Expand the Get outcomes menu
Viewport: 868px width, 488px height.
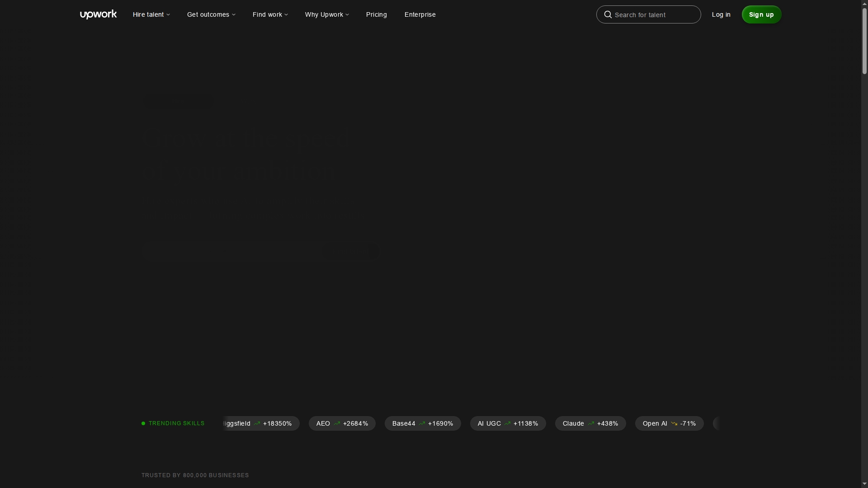click(211, 14)
